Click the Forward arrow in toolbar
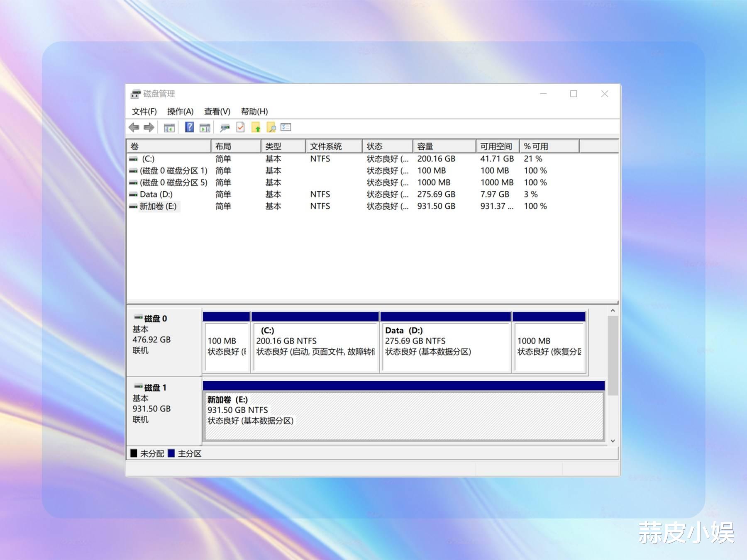The width and height of the screenshot is (747, 560). [x=149, y=128]
